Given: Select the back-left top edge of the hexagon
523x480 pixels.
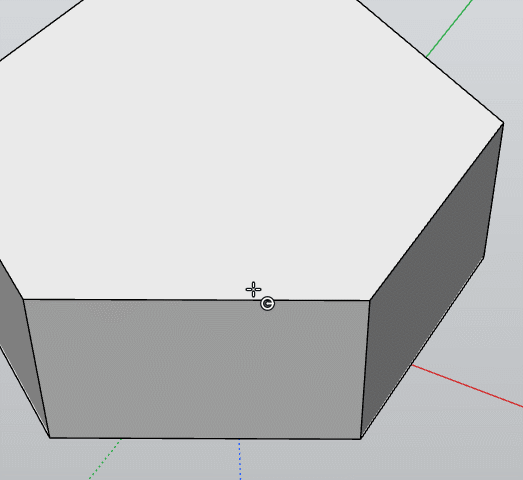Looking at the screenshot, I should 42,31.
